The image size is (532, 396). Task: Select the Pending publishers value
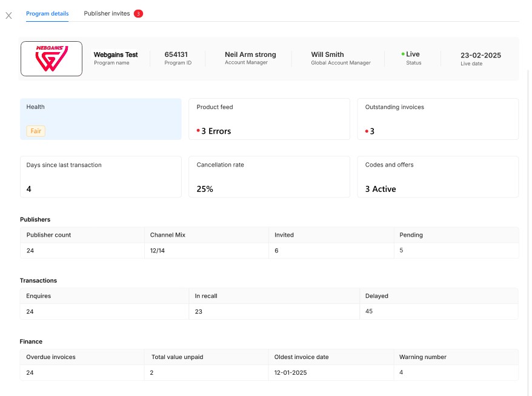point(401,250)
